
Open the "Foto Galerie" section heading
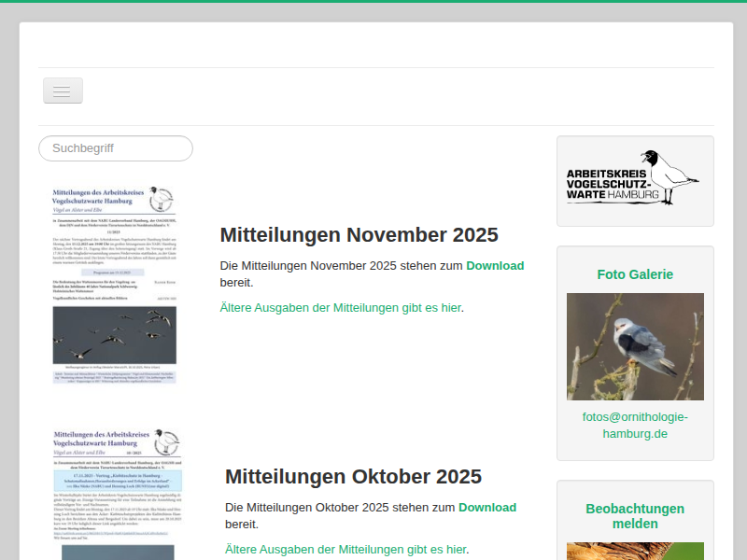[635, 274]
